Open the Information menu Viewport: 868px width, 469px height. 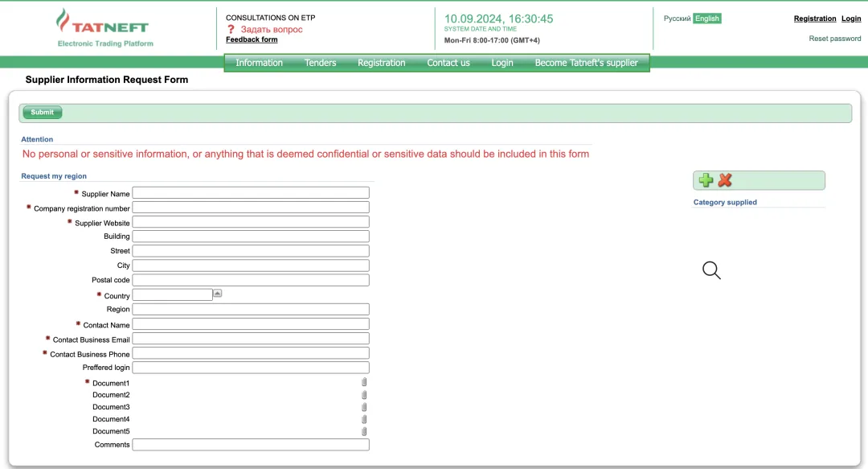click(x=259, y=63)
